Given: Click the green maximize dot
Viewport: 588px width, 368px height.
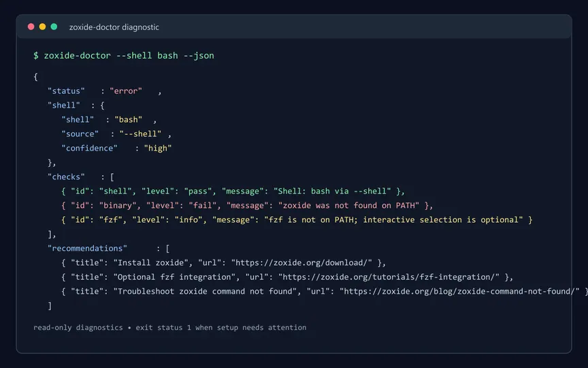Looking at the screenshot, I should coord(54,27).
